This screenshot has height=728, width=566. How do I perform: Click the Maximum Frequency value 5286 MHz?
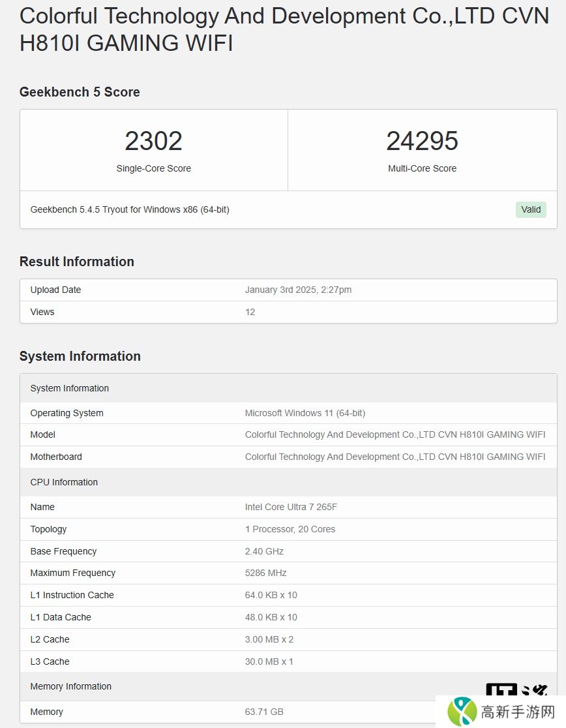point(265,573)
